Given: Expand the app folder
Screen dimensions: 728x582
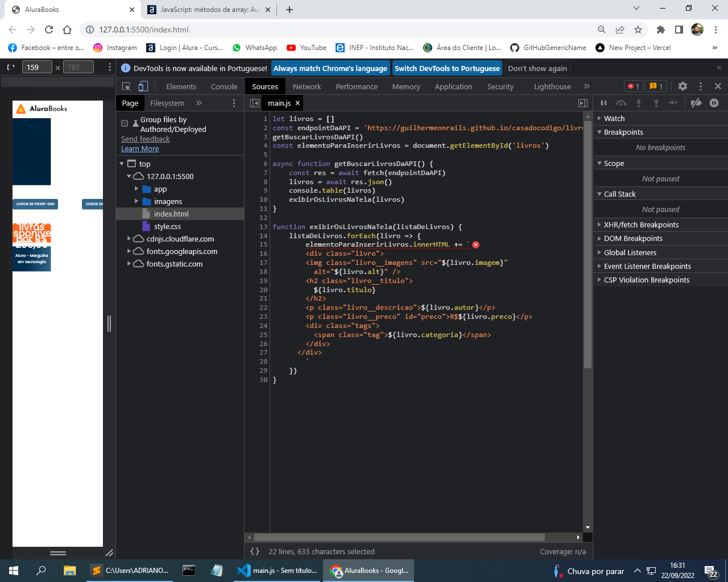Looking at the screenshot, I should pos(136,189).
